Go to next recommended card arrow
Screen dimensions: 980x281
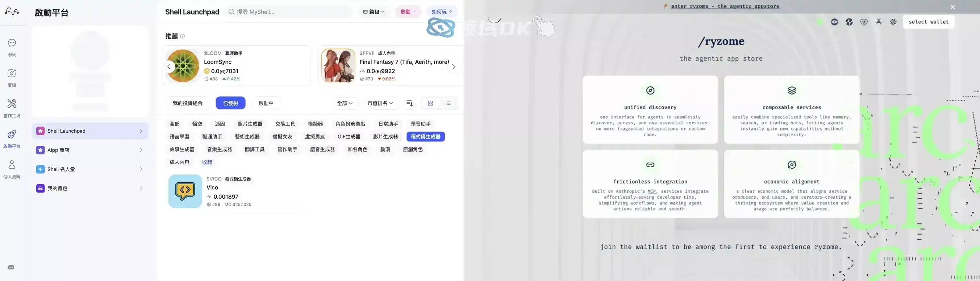[x=454, y=67]
